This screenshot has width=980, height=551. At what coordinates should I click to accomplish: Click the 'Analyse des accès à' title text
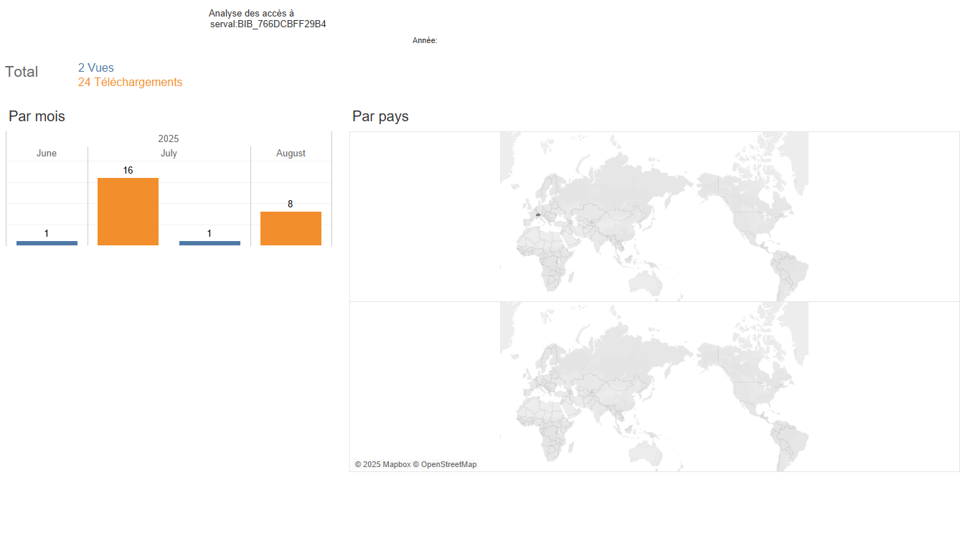click(x=251, y=14)
